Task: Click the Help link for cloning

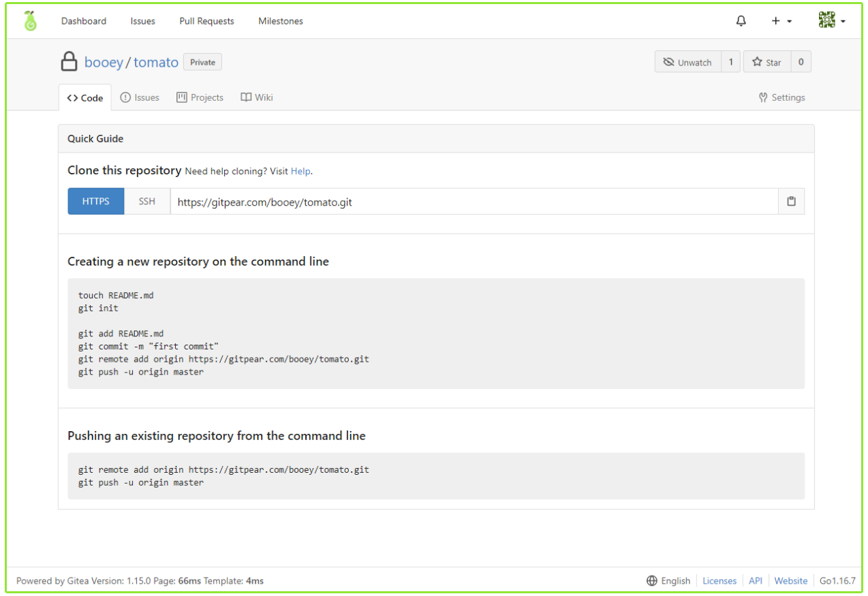Action: click(300, 171)
